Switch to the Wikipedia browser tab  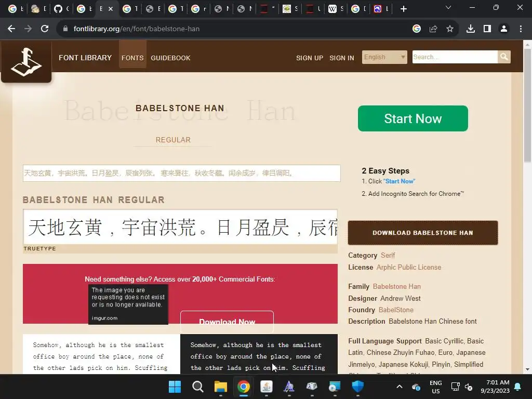pyautogui.click(x=336, y=9)
